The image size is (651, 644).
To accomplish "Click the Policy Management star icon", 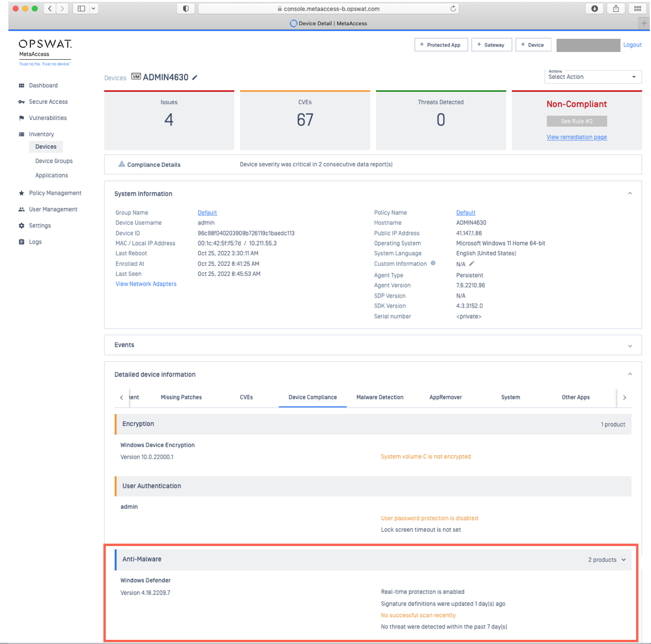I will [22, 193].
